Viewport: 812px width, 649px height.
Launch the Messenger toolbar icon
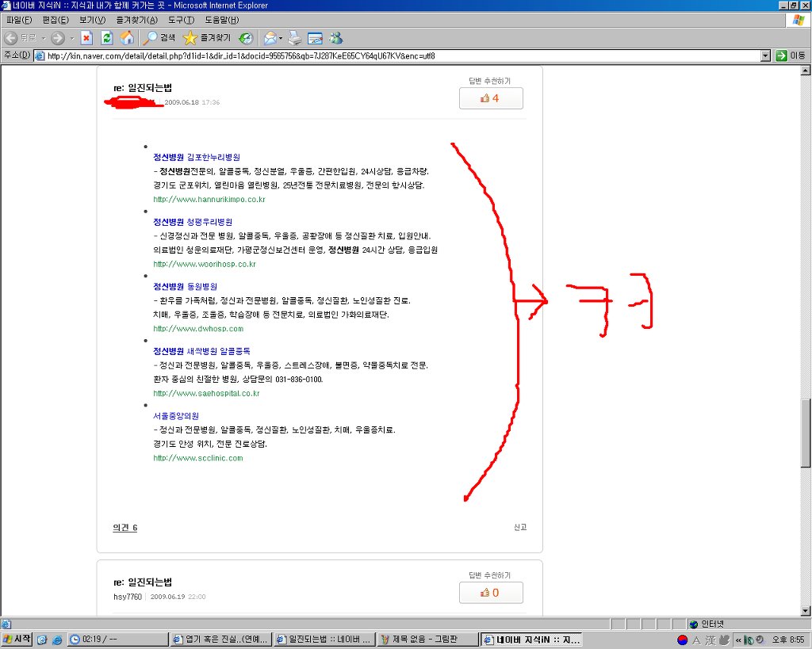336,38
